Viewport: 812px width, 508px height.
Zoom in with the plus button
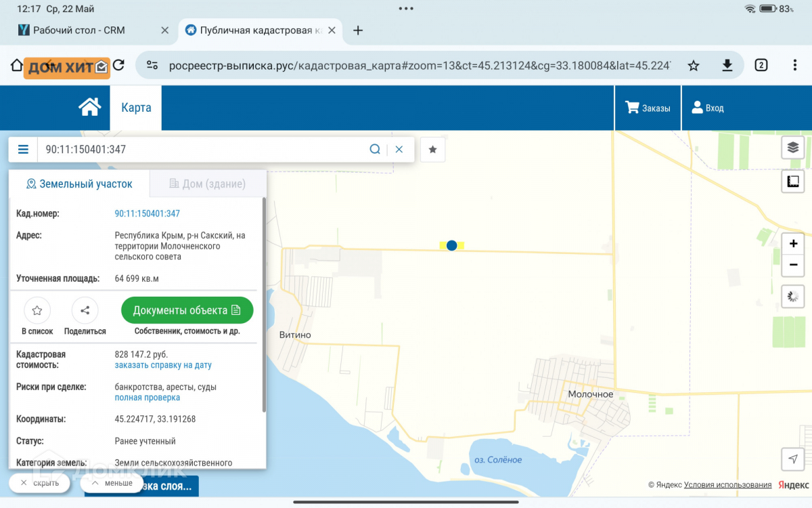(793, 244)
